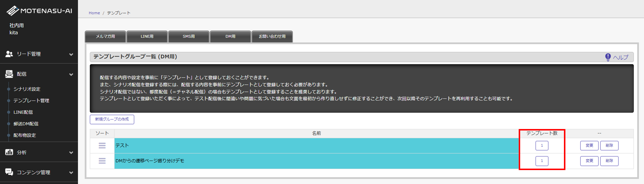The height and width of the screenshot is (184, 644).
Task: Expand the 分析 section chevron
Action: [71, 152]
